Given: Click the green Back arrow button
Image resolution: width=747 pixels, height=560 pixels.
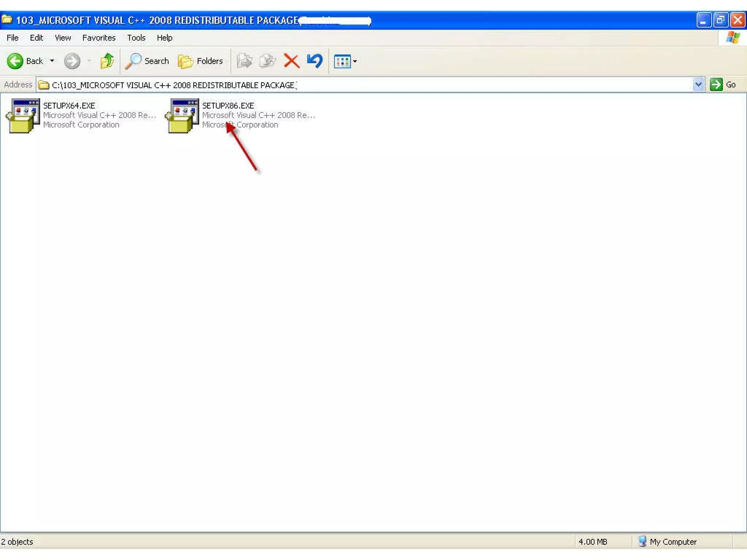Looking at the screenshot, I should [15, 61].
